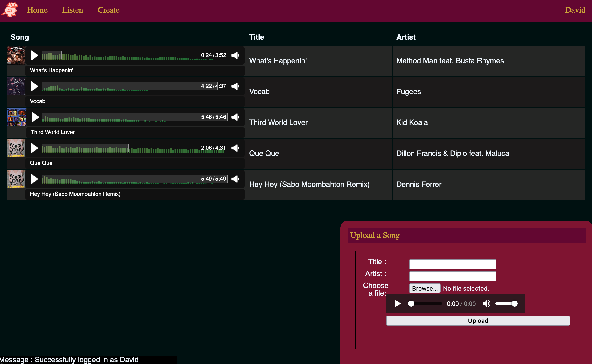This screenshot has width=592, height=364.
Task: Adjust the upload preview volume slider
Action: point(506,304)
